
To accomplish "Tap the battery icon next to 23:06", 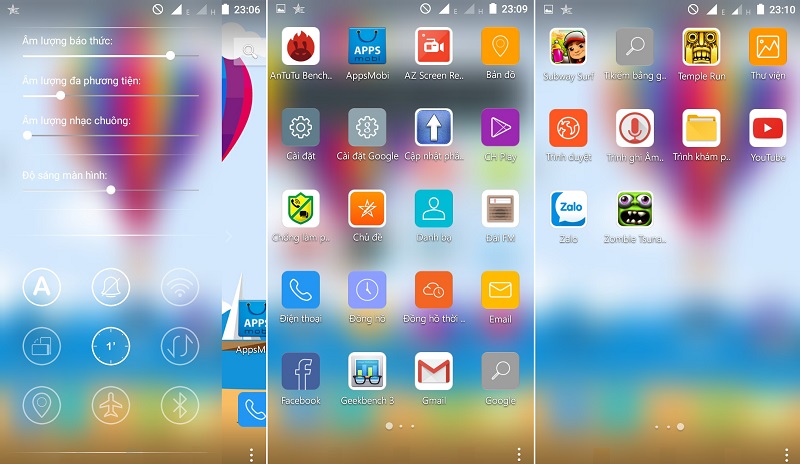I will (x=226, y=9).
